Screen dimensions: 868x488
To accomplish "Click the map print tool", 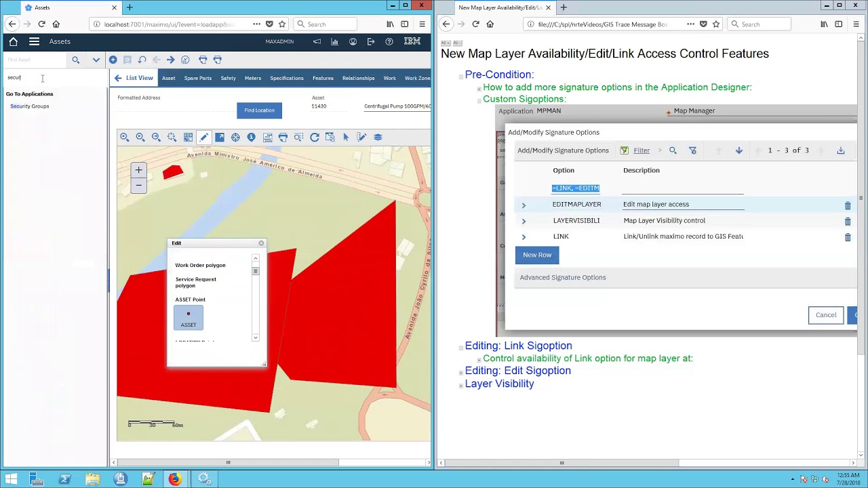I will point(283,137).
